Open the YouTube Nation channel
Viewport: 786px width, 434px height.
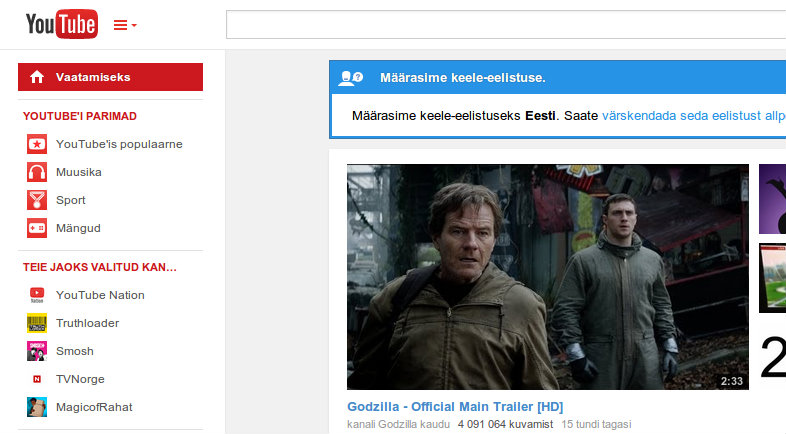100,295
